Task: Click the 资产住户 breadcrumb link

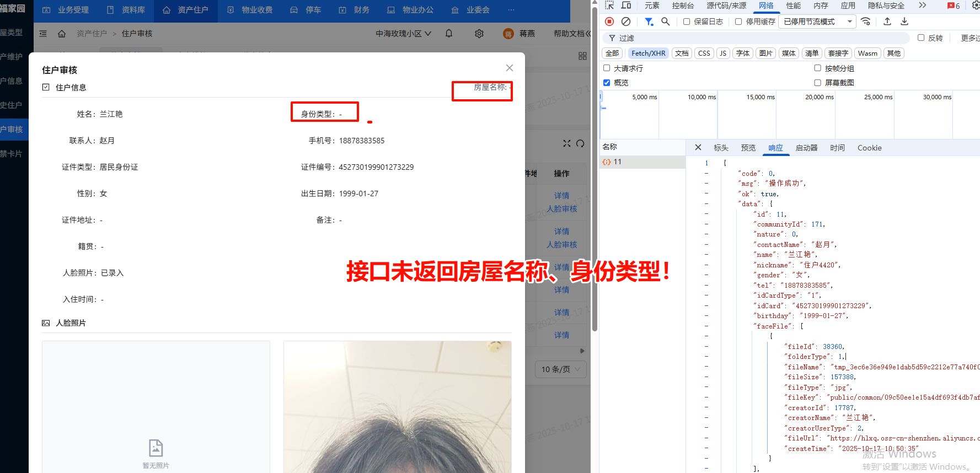Action: pos(92,34)
